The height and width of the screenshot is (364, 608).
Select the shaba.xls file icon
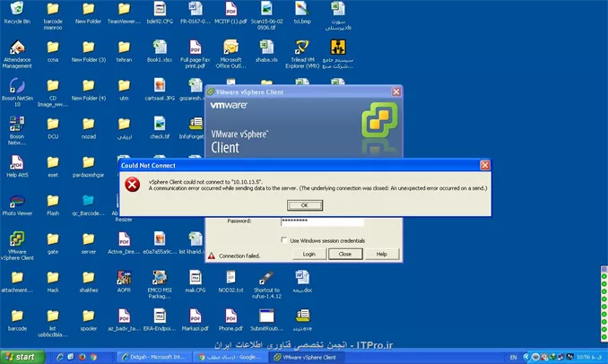(x=266, y=51)
